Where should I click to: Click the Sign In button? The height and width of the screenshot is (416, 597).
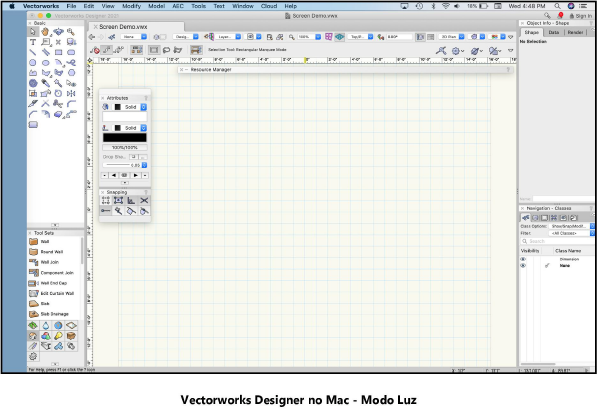click(581, 16)
